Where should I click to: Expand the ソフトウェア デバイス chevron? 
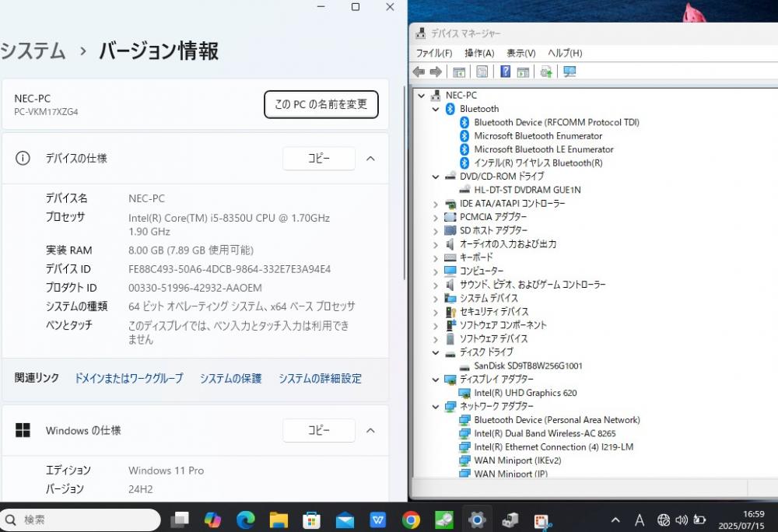[436, 339]
